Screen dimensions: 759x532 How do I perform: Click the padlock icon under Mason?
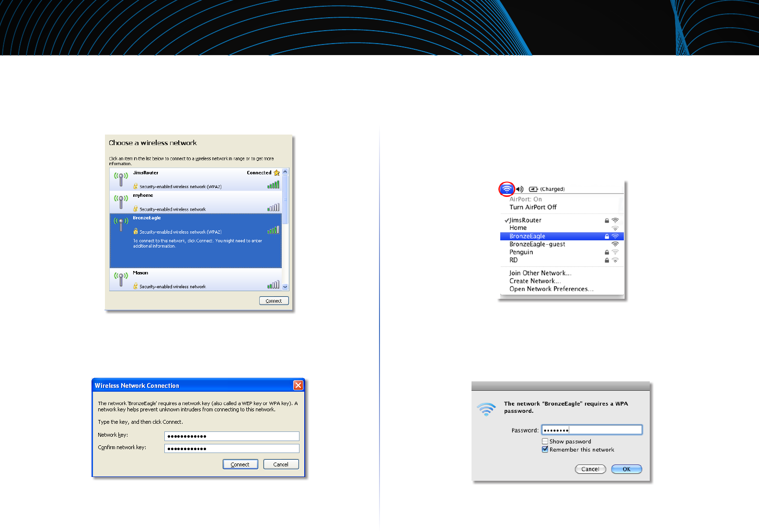tap(136, 286)
